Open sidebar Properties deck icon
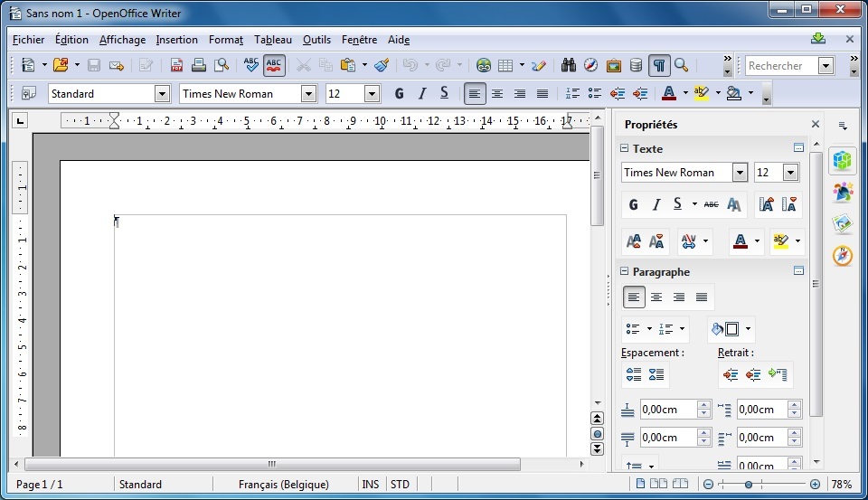 843,161
